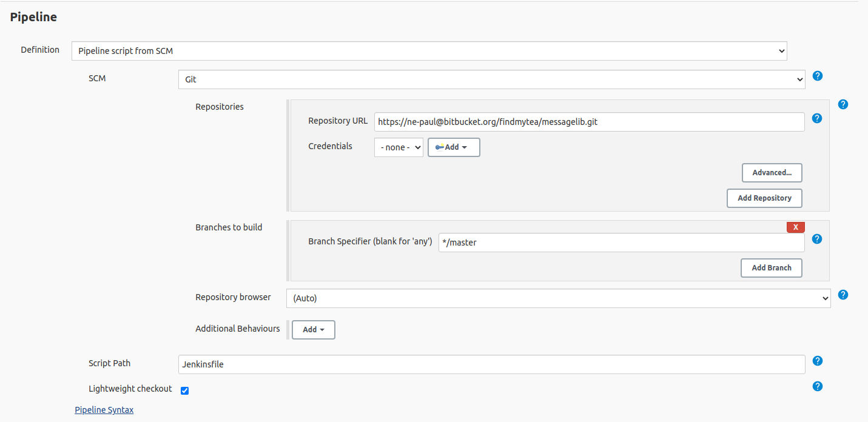Click the Additional Behaviours label
The height and width of the screenshot is (422, 868).
(x=238, y=329)
